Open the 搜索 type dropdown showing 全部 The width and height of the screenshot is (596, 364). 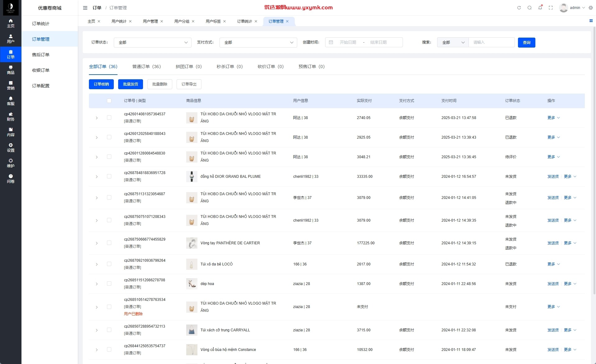click(453, 43)
